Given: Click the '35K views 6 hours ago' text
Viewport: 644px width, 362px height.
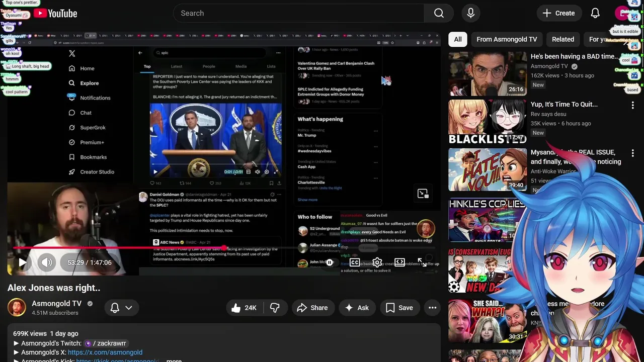Looking at the screenshot, I should [560, 123].
